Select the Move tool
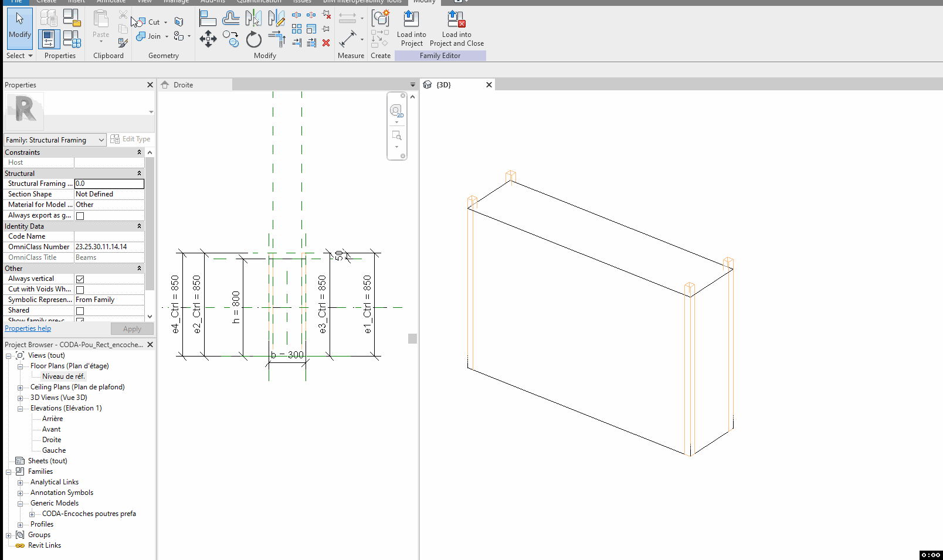The width and height of the screenshot is (943, 560). click(208, 39)
